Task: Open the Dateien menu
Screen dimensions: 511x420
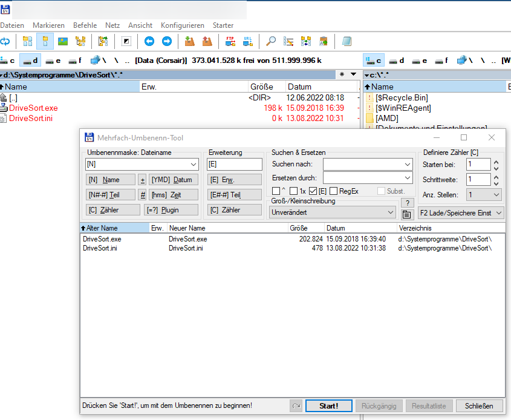Action: pos(12,25)
